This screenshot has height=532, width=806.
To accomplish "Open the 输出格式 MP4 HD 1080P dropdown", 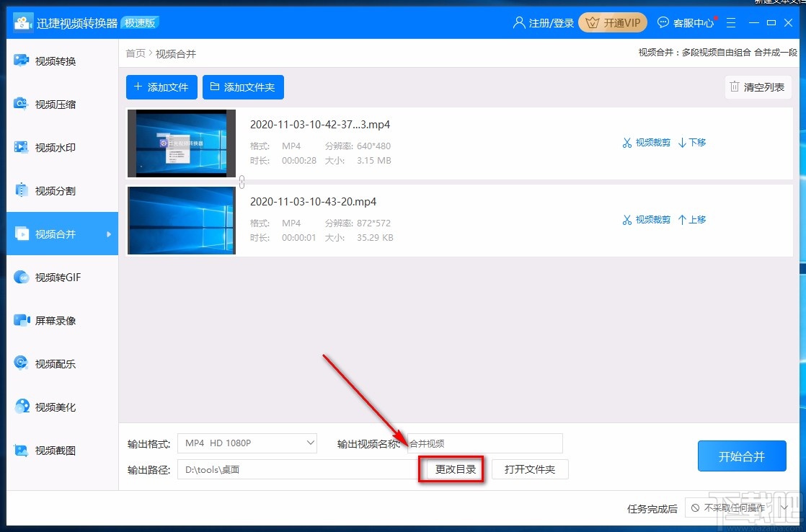I will pyautogui.click(x=247, y=443).
